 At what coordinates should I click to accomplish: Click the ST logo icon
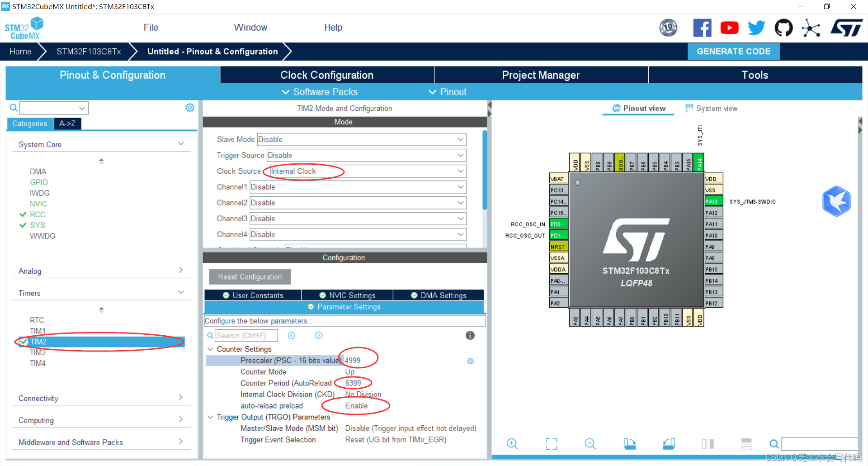[x=846, y=28]
